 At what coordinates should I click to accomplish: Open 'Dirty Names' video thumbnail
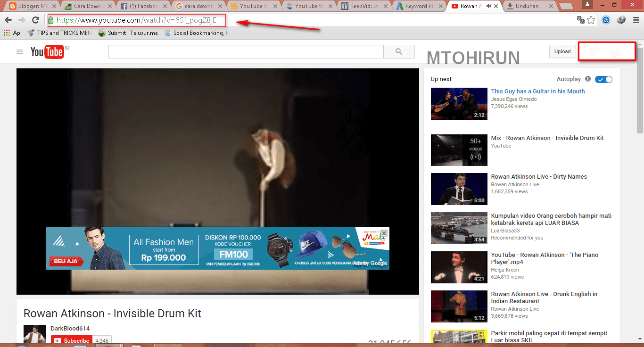(x=459, y=189)
